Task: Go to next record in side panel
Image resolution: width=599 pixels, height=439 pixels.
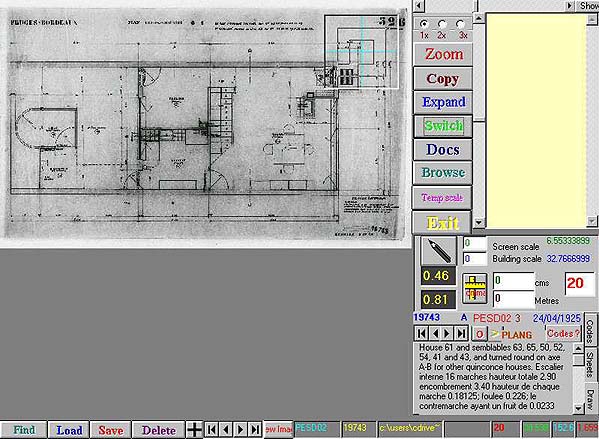Action: pos(448,334)
